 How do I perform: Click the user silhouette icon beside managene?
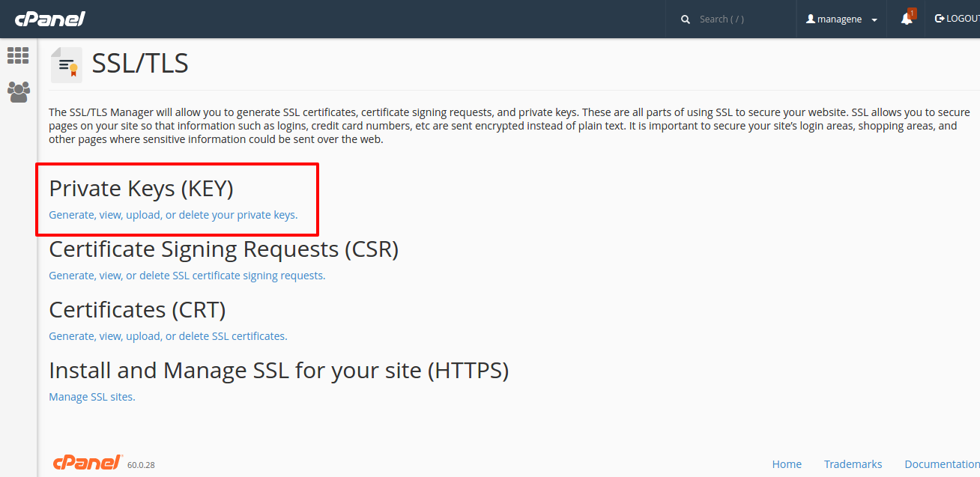tap(810, 19)
